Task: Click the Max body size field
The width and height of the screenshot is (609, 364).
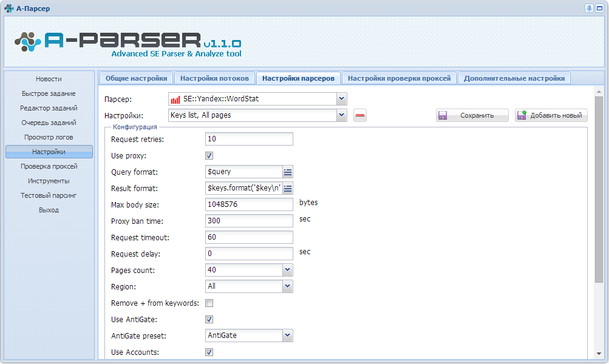Action: tap(249, 204)
